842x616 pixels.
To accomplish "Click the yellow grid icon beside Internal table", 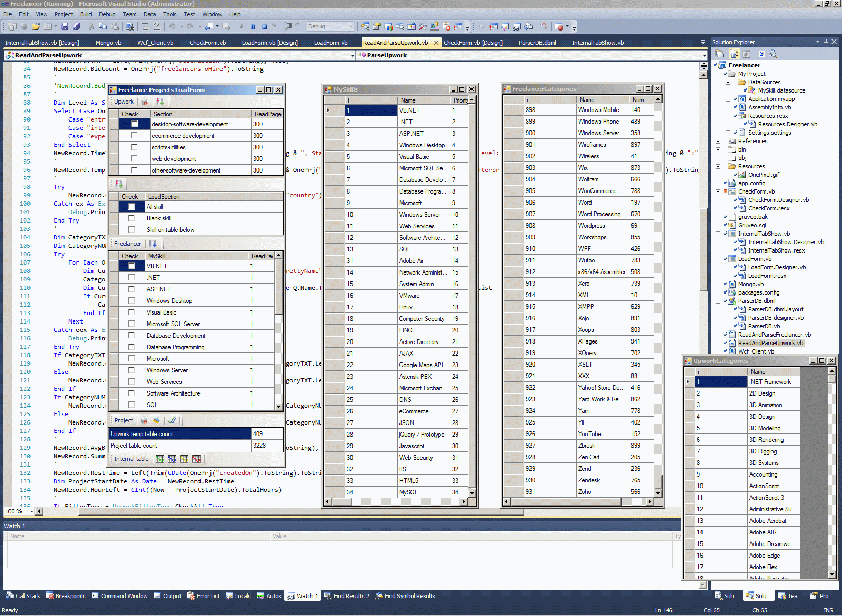I will tap(184, 459).
